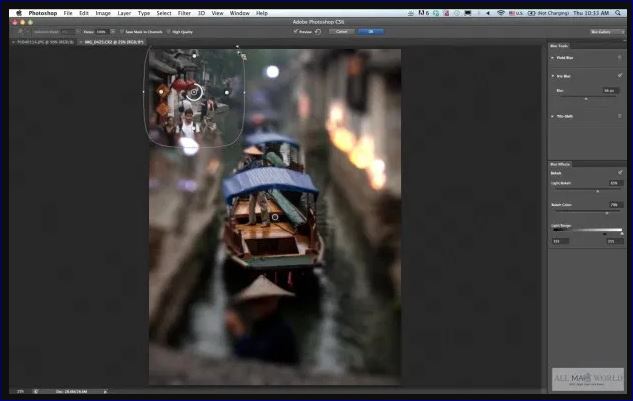Open the Window menu
This screenshot has height=401, width=633.
[x=239, y=13]
